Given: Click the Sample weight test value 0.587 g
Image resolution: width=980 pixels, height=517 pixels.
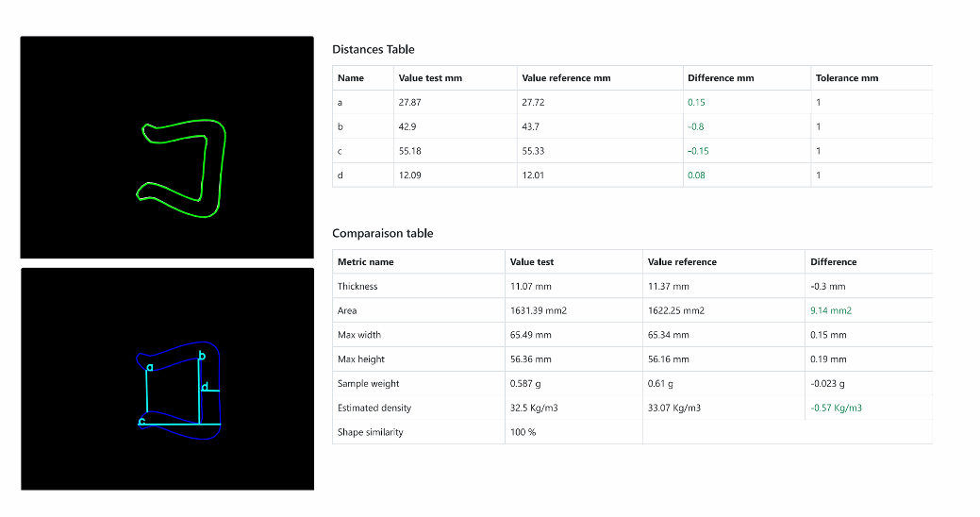Looking at the screenshot, I should tap(525, 383).
